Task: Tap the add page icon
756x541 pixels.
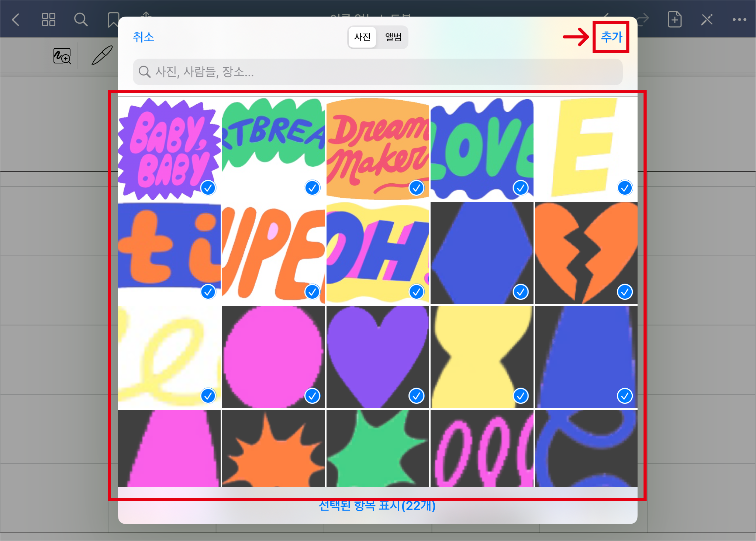Action: click(x=674, y=19)
